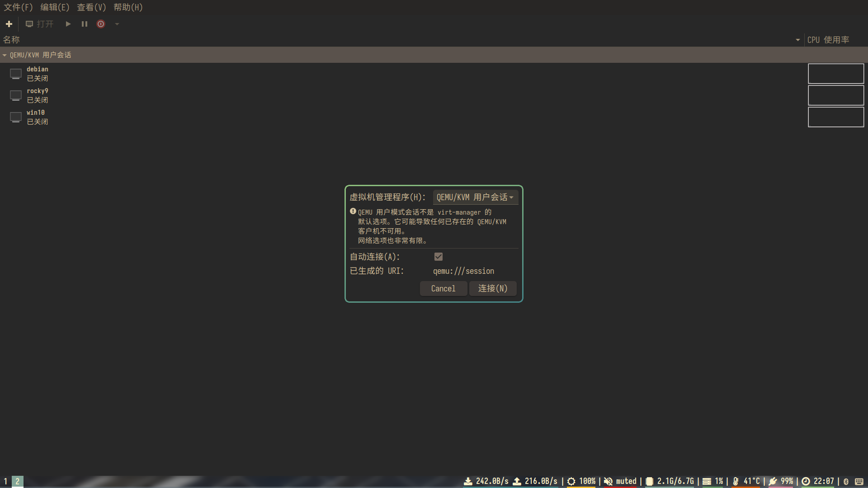The width and height of the screenshot is (868, 488).
Task: Collapse the QEMU/KVM 用户会话 tree row
Action: (5, 55)
